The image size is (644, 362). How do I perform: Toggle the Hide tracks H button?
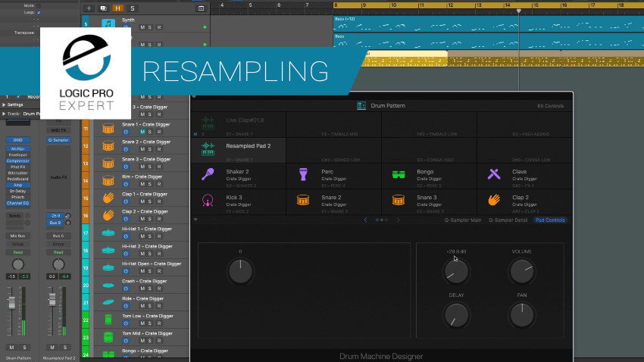(118, 8)
